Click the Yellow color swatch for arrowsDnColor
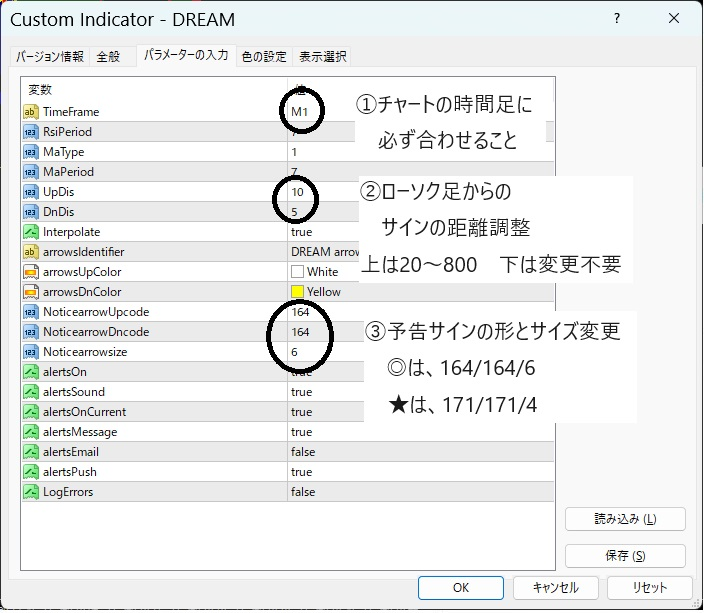The image size is (704, 613). click(297, 291)
